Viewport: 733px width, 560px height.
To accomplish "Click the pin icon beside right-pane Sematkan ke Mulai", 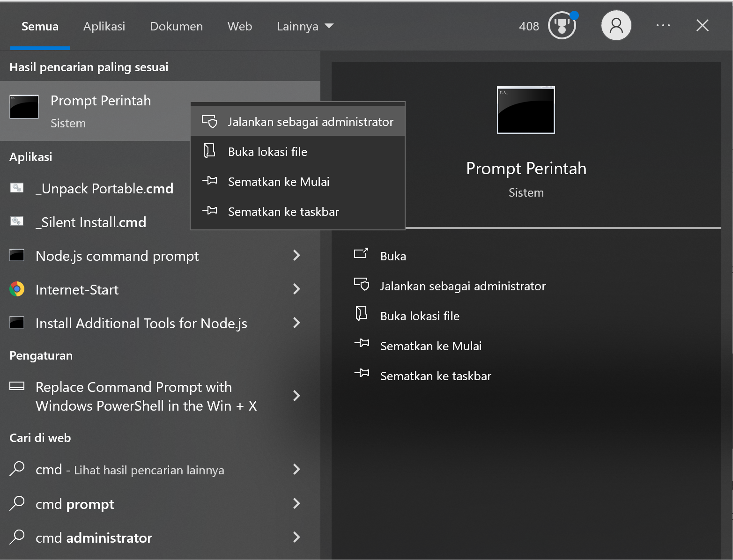I will pos(362,343).
